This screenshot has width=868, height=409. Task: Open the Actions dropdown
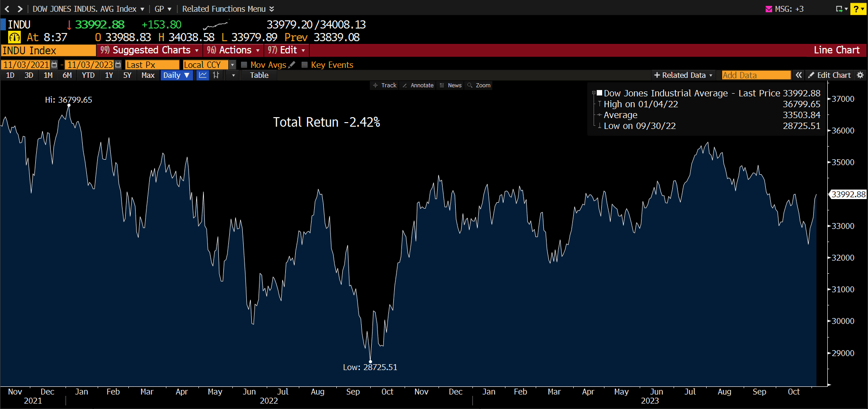233,50
